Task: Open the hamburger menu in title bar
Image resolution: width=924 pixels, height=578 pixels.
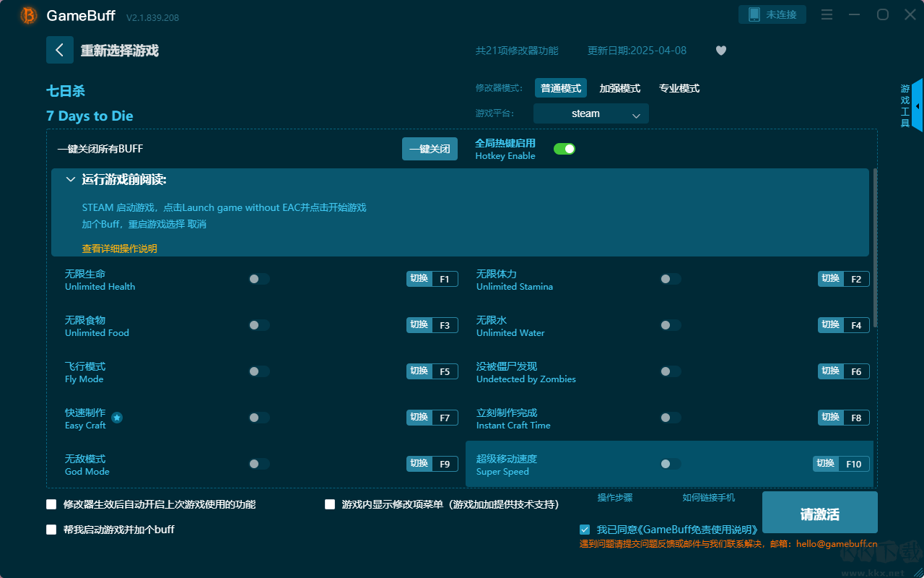Action: pyautogui.click(x=827, y=15)
